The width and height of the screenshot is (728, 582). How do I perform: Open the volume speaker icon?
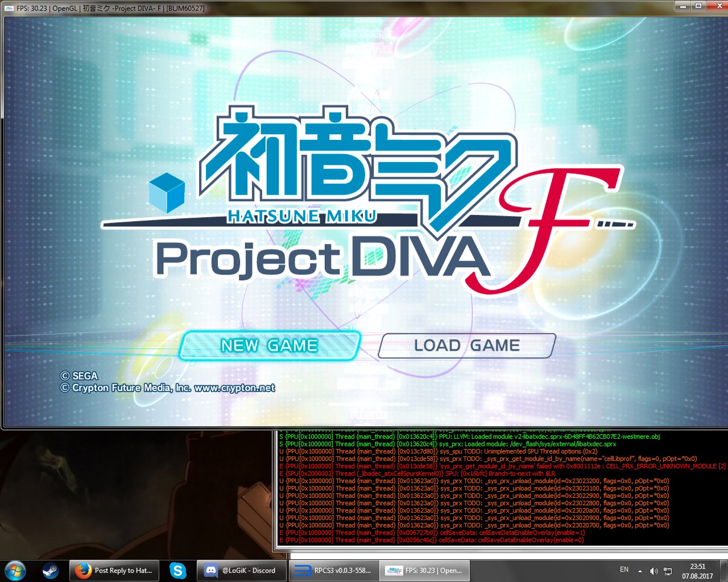653,571
